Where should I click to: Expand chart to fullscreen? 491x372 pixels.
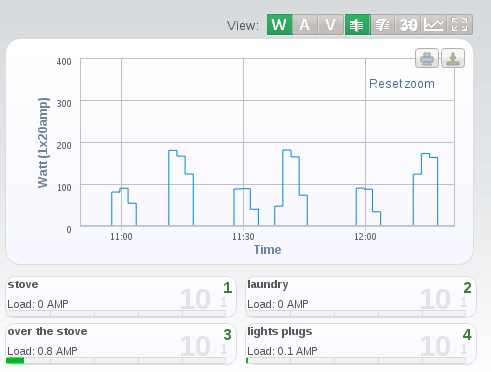(459, 25)
